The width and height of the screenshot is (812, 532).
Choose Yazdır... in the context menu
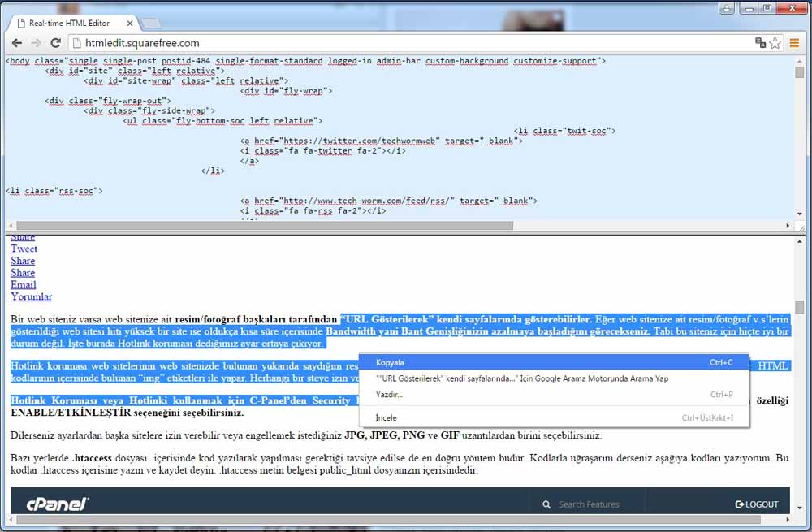pyautogui.click(x=390, y=395)
